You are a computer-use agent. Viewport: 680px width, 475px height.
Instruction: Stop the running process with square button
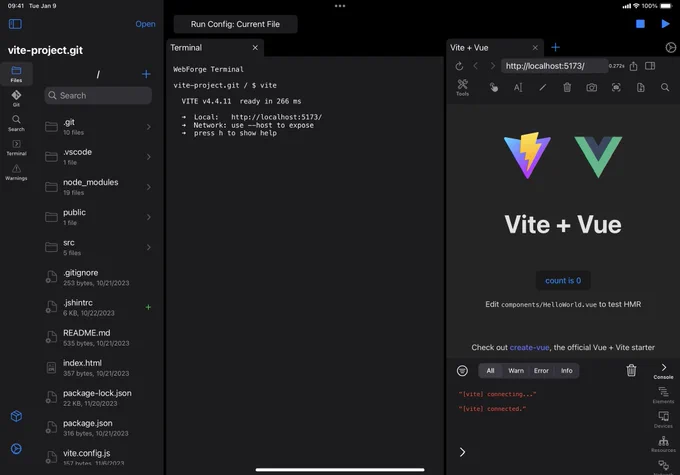[x=640, y=24]
